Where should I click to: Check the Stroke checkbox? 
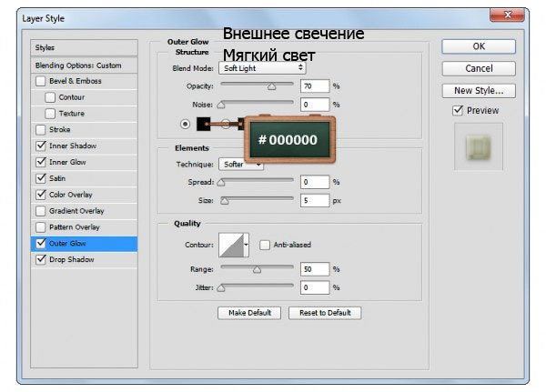tap(40, 129)
